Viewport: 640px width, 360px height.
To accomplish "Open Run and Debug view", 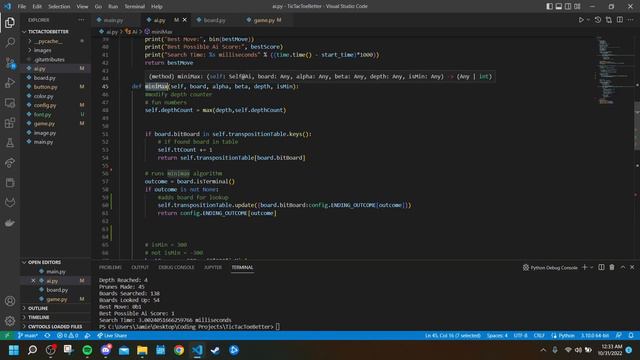I will (x=10, y=83).
